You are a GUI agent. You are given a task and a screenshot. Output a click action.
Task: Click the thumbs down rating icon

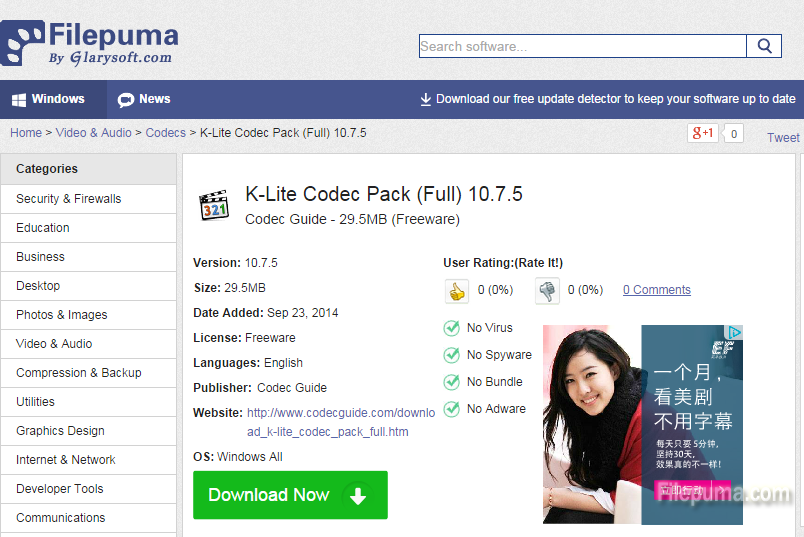coord(547,291)
